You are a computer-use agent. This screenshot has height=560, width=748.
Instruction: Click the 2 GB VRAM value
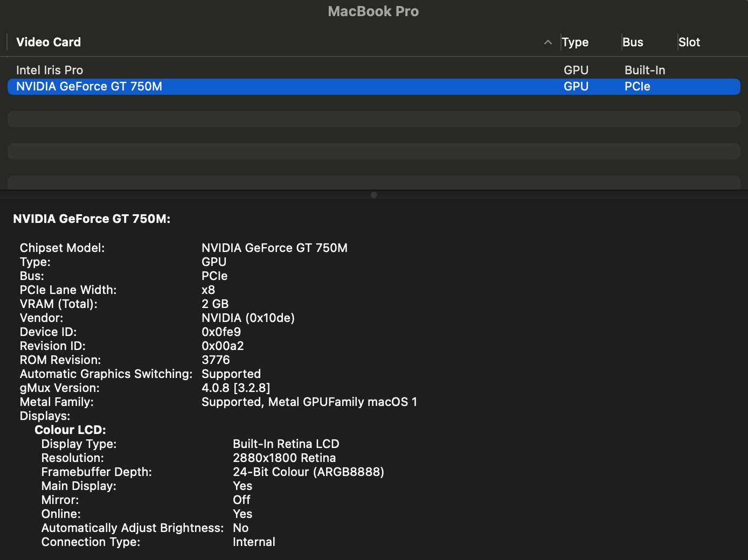click(x=215, y=304)
